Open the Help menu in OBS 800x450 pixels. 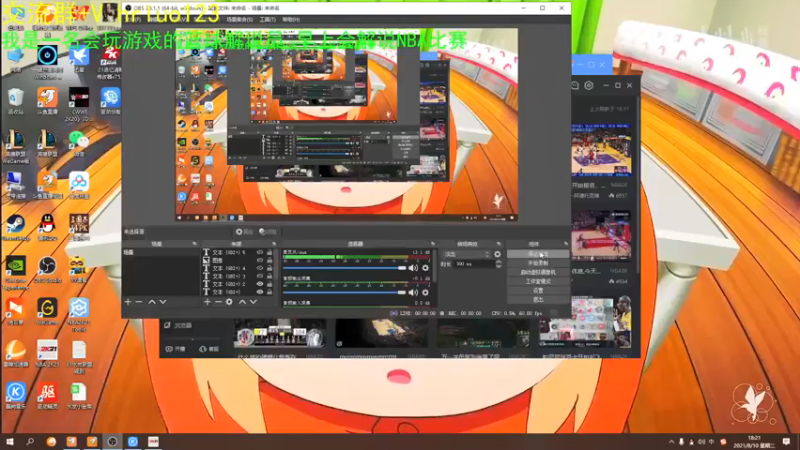tap(290, 19)
